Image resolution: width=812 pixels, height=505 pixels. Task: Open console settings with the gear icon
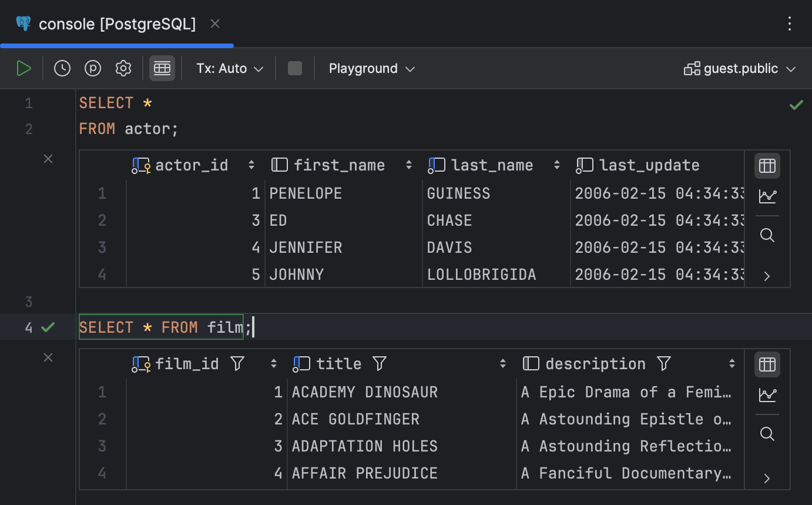pyautogui.click(x=123, y=68)
